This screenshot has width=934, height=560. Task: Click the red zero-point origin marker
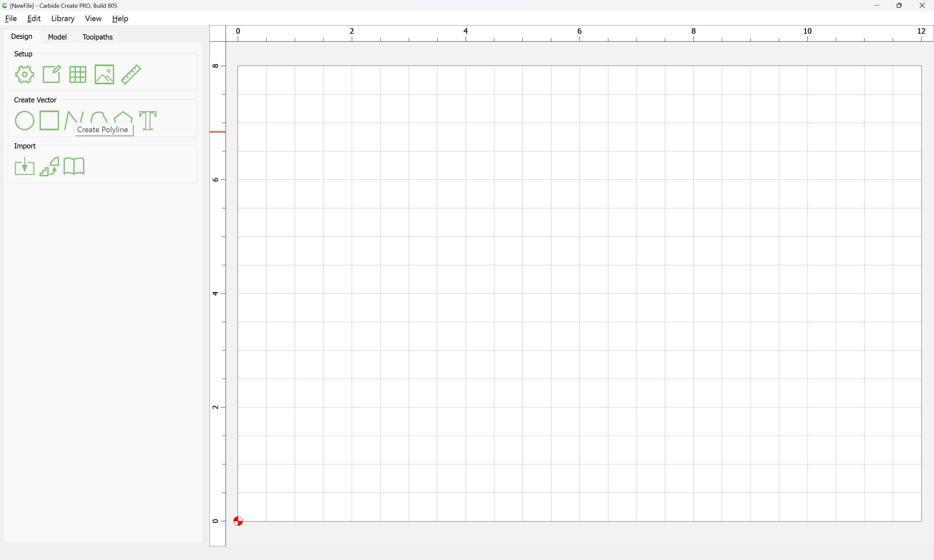[x=238, y=521]
